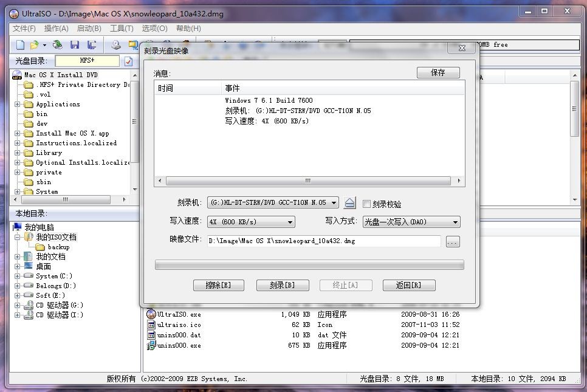
Task: Click the Open CD/DVD toolbar icon
Action: [x=58, y=45]
